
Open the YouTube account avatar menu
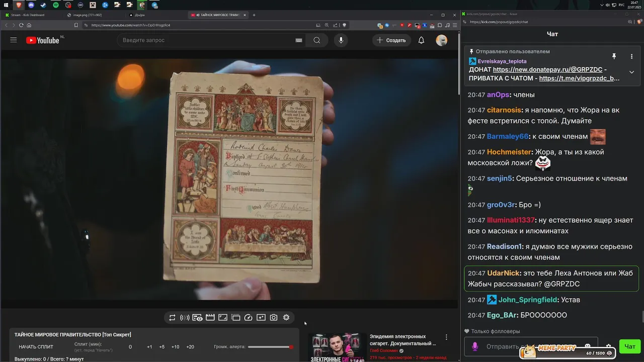click(x=442, y=40)
